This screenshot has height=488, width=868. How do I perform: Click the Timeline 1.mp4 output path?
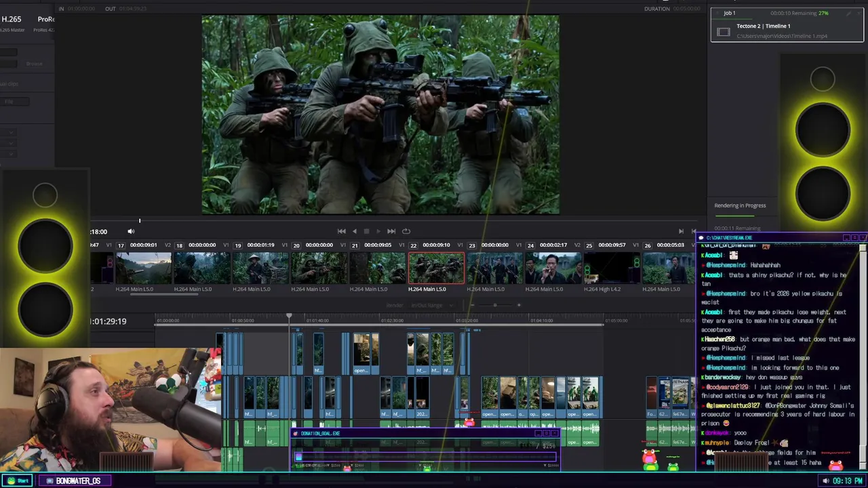coord(782,36)
